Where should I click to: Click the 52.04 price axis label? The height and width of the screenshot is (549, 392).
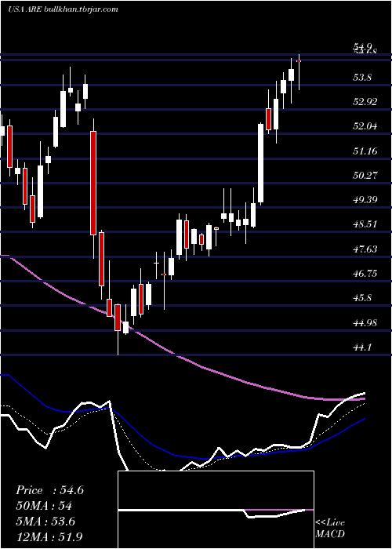pos(365,126)
